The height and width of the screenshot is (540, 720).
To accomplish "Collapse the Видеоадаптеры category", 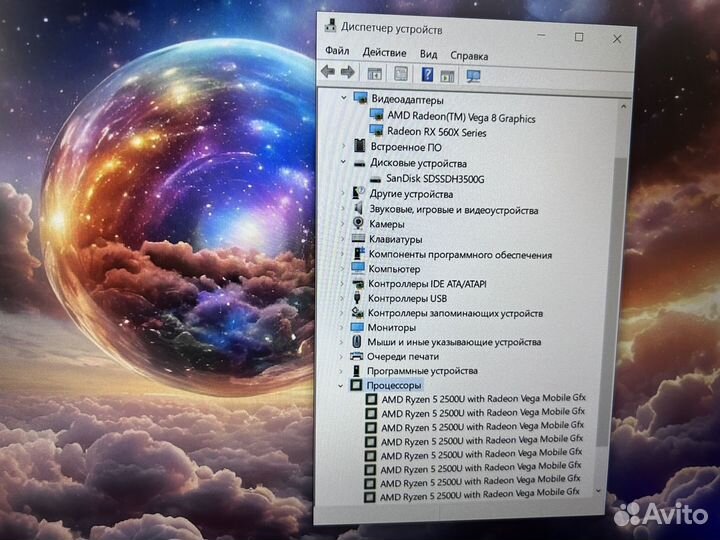I will 344,99.
